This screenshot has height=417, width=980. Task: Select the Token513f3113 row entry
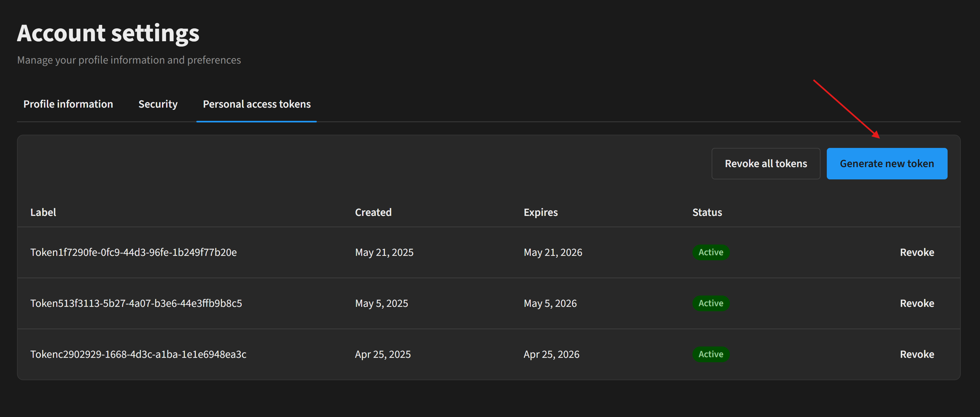tap(136, 303)
